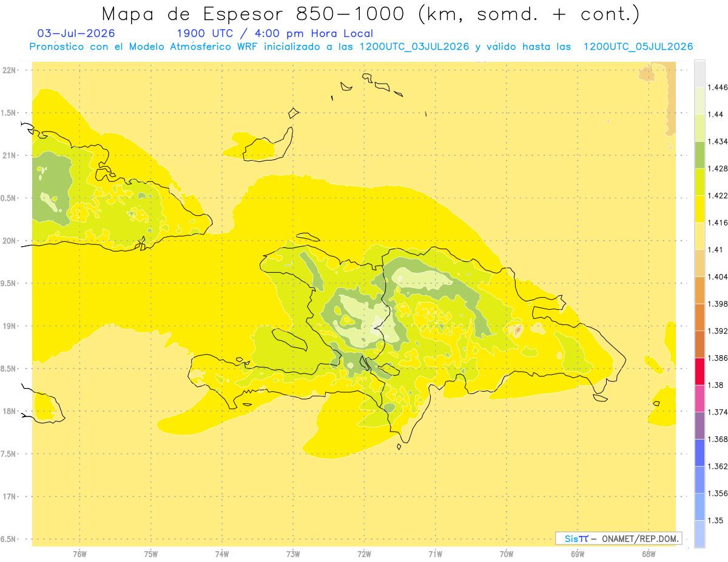
Task: Select the '19N' latitude label
Action: tap(10, 326)
